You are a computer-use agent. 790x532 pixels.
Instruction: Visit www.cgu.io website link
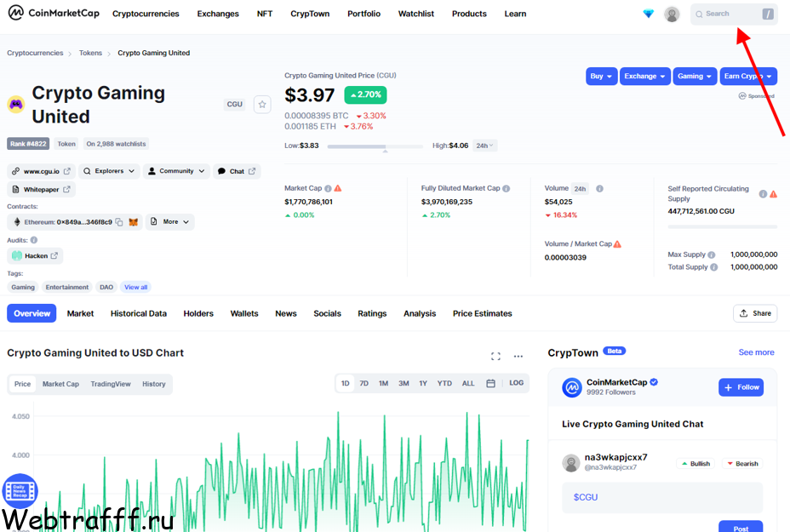pos(42,171)
